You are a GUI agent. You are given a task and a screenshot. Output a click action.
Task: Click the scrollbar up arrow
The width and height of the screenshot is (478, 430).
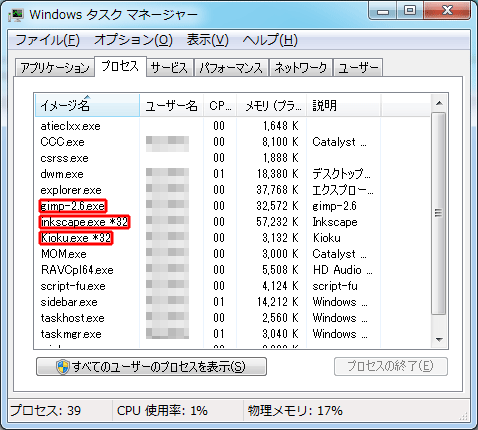coord(439,103)
